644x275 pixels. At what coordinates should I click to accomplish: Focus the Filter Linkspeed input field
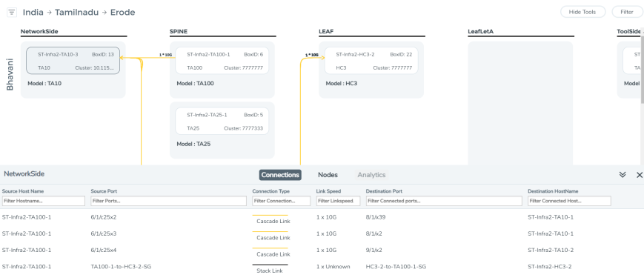coord(338,201)
